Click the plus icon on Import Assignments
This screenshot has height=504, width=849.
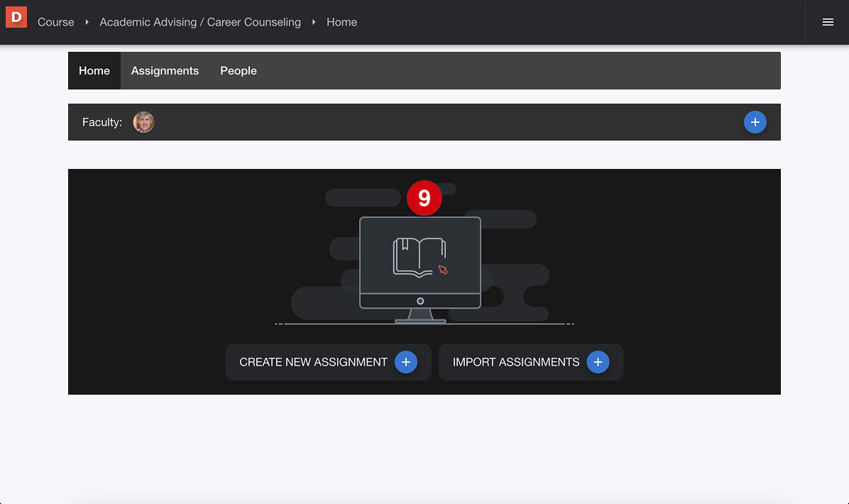point(598,362)
